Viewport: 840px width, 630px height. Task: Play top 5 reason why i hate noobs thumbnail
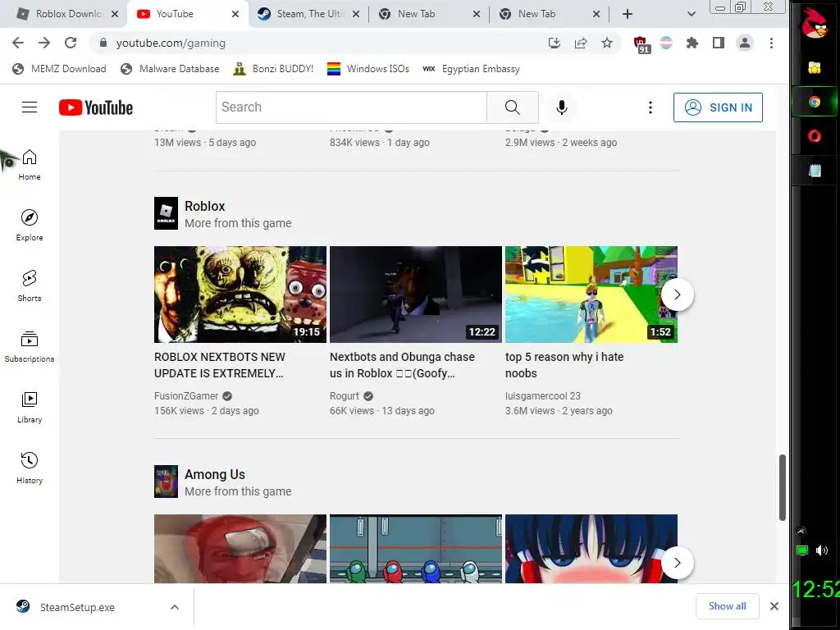(591, 294)
